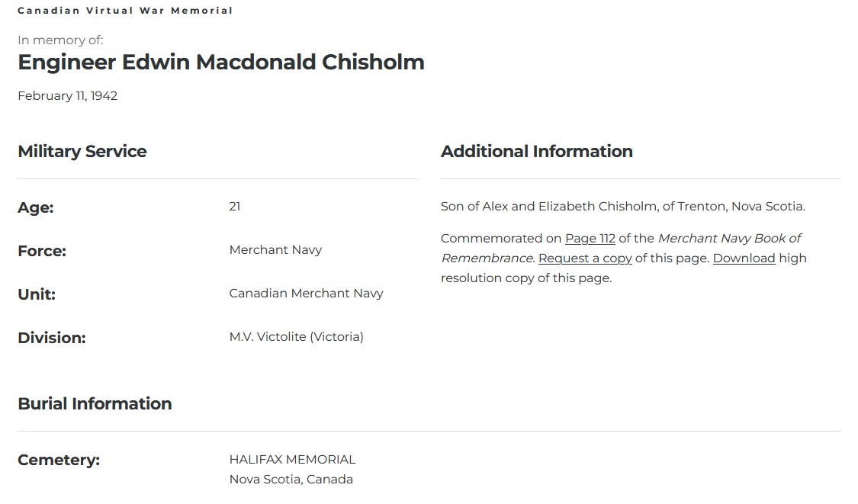Click the Age value 21
Viewport: 858px width, 504px height.
pos(235,207)
